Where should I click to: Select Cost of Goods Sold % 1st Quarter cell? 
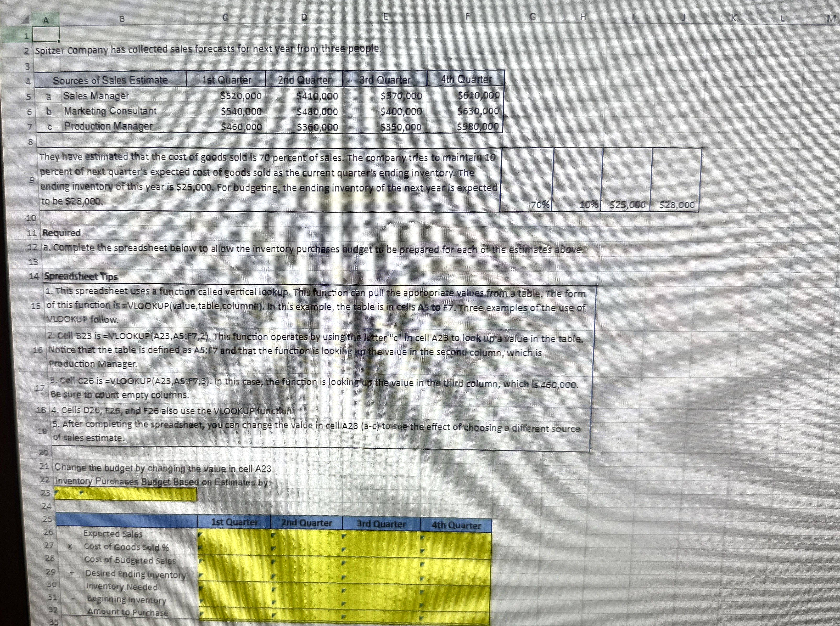(x=235, y=549)
